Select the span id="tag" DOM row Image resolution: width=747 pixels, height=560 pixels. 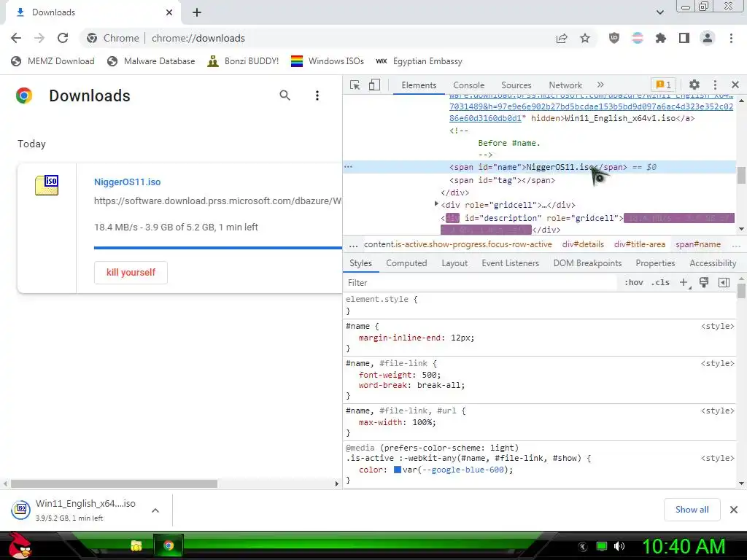(502, 180)
